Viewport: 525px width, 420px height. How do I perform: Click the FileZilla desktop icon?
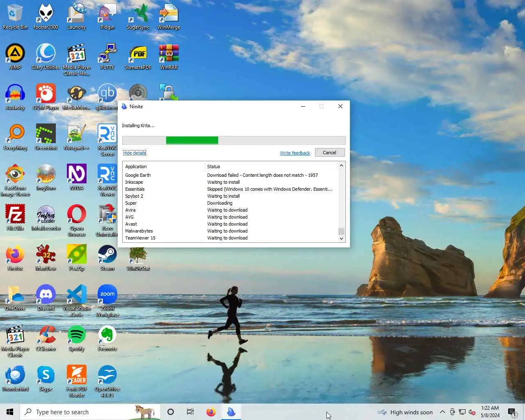point(15,217)
